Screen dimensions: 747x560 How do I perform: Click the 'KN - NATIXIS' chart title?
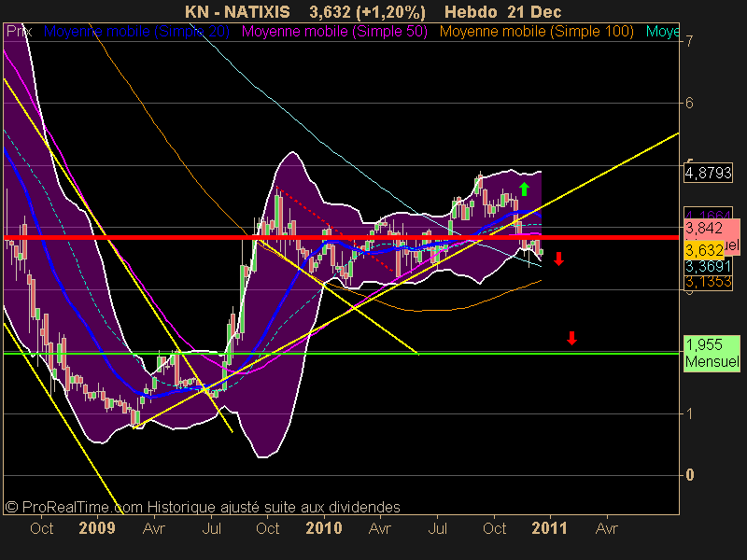coord(237,12)
